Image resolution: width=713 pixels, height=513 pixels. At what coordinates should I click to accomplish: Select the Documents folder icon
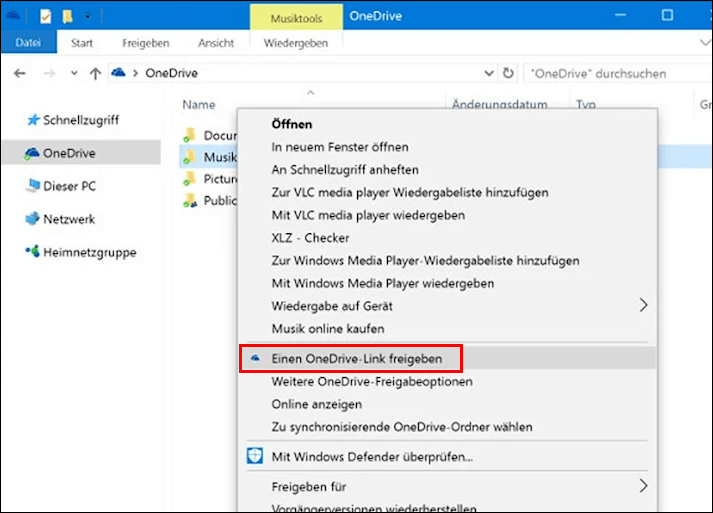190,135
